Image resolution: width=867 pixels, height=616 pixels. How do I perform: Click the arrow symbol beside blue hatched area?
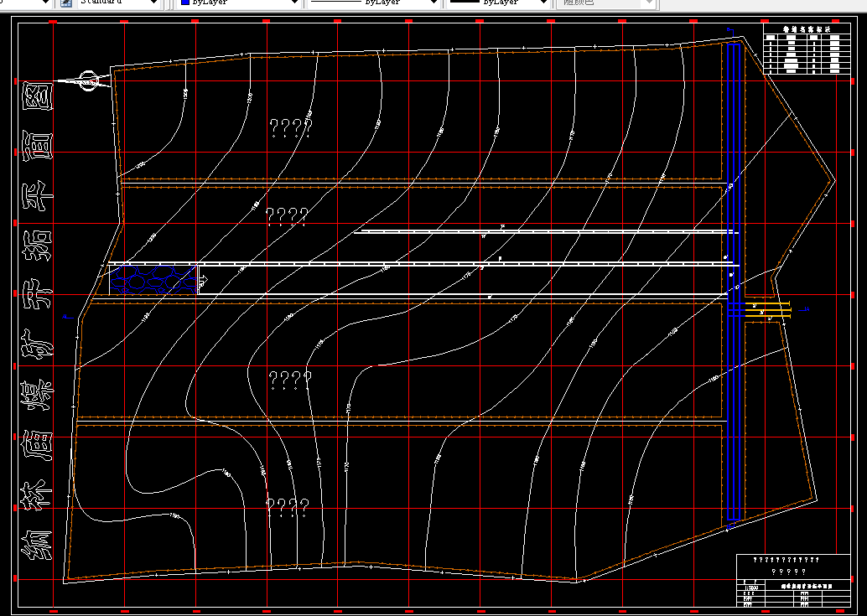click(203, 281)
